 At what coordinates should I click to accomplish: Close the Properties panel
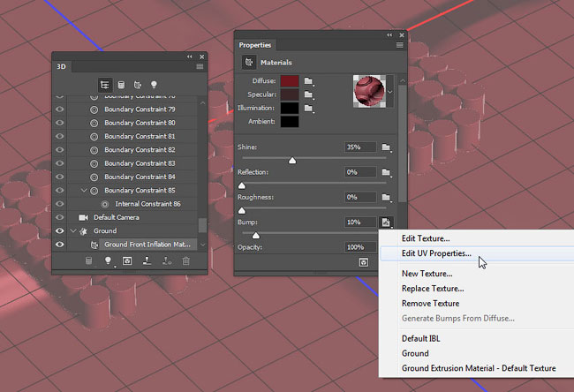point(402,35)
